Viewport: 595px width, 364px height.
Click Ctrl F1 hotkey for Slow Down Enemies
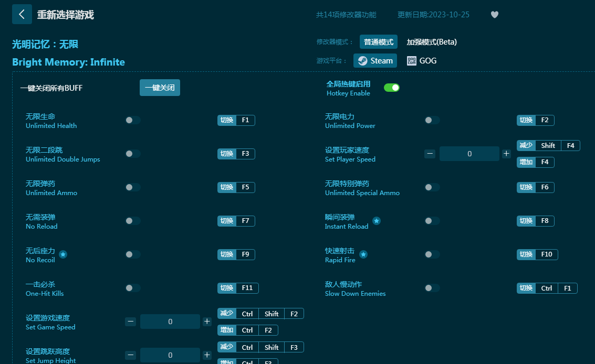click(x=547, y=288)
